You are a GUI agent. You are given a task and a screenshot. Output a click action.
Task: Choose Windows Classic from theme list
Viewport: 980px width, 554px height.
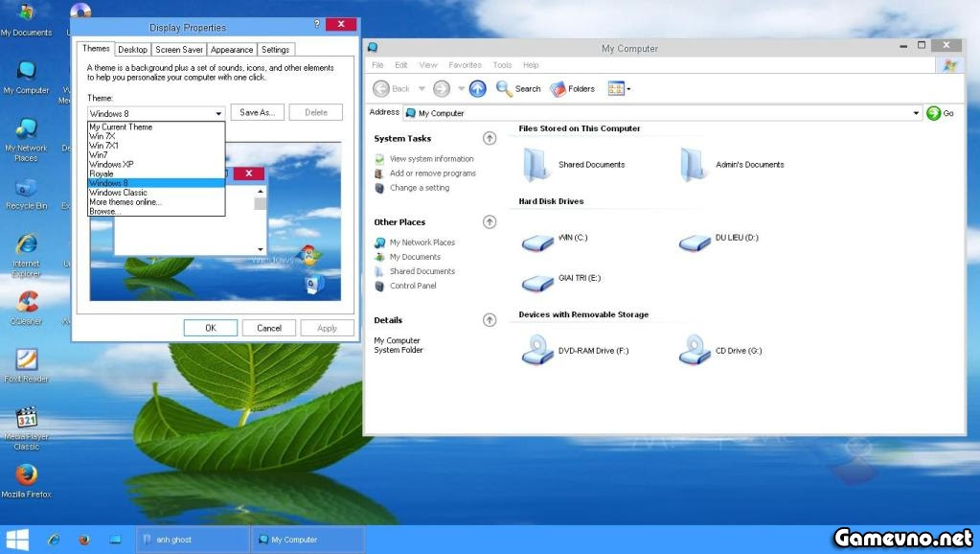pos(156,193)
